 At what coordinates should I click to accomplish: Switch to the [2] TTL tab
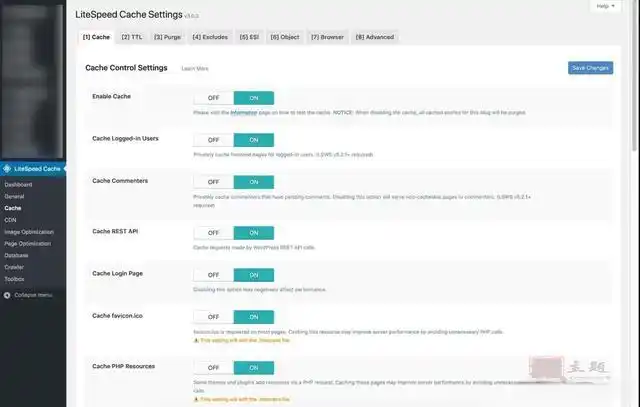131,37
